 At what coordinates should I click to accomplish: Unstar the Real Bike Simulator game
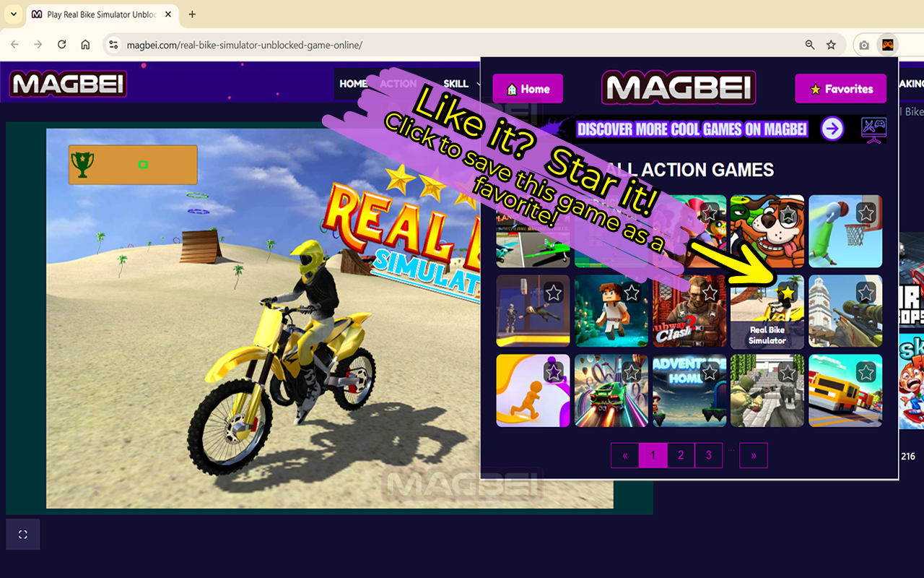coord(788,293)
